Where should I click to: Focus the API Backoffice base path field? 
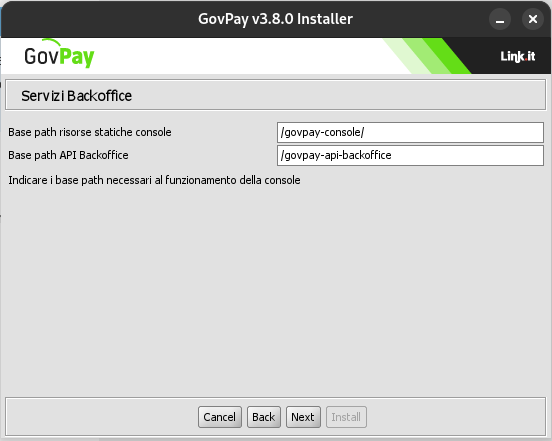coord(410,155)
